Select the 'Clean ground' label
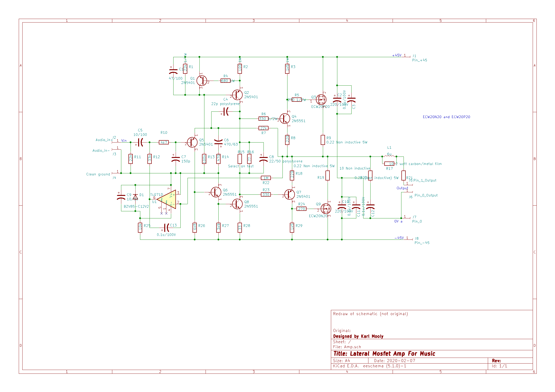This screenshot has width=555, height=392. coord(98,174)
